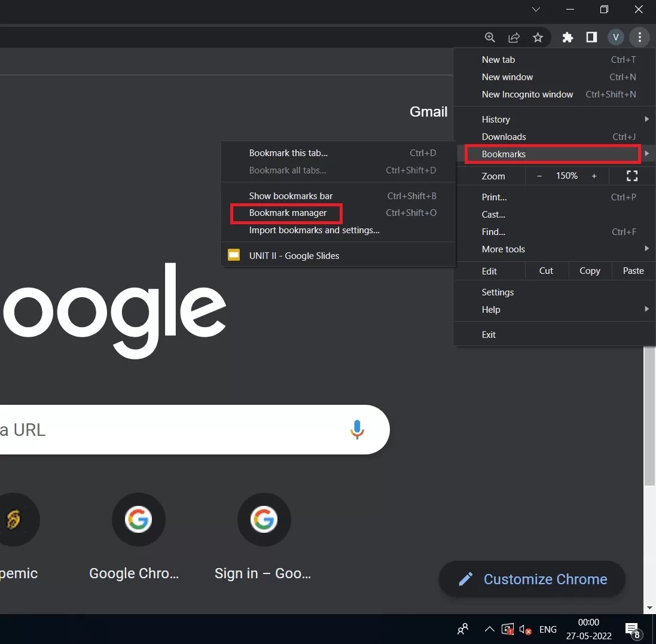Click the bookmark star icon
This screenshot has width=656, height=644.
tap(538, 37)
